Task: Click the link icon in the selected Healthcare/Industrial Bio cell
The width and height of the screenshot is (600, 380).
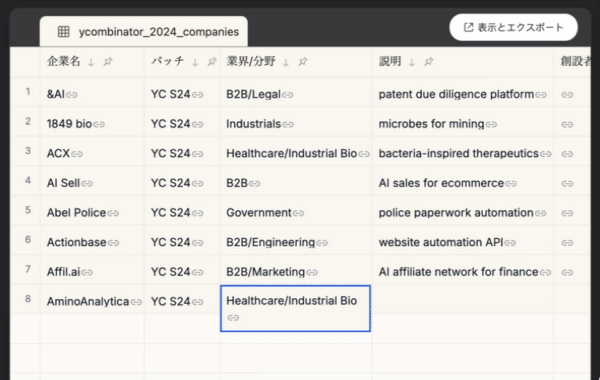Action: (233, 318)
